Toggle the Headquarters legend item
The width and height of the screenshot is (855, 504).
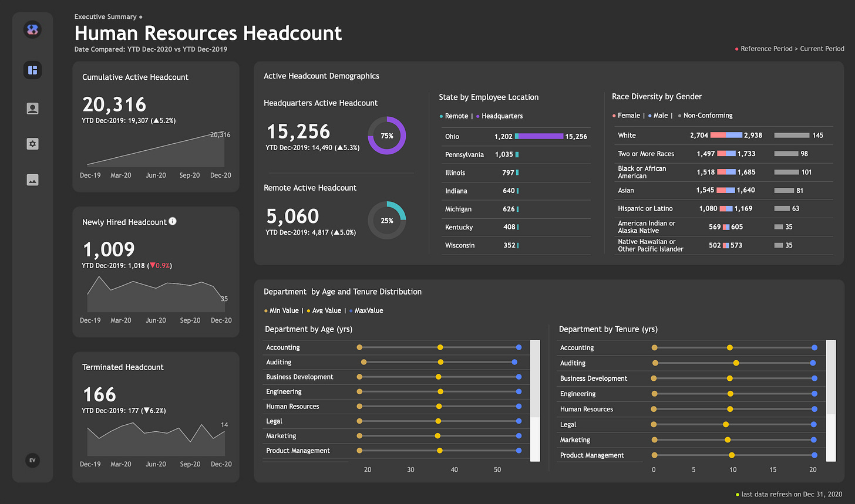tap(501, 116)
